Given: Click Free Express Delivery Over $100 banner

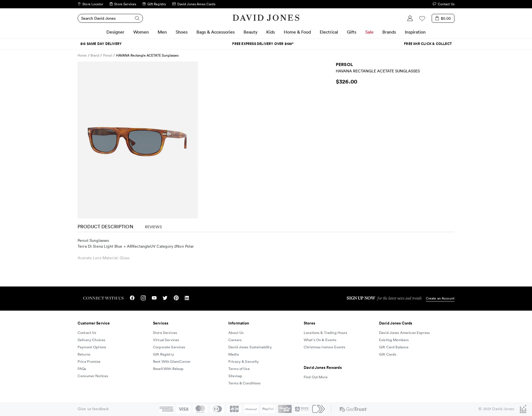Looking at the screenshot, I should click(x=263, y=44).
